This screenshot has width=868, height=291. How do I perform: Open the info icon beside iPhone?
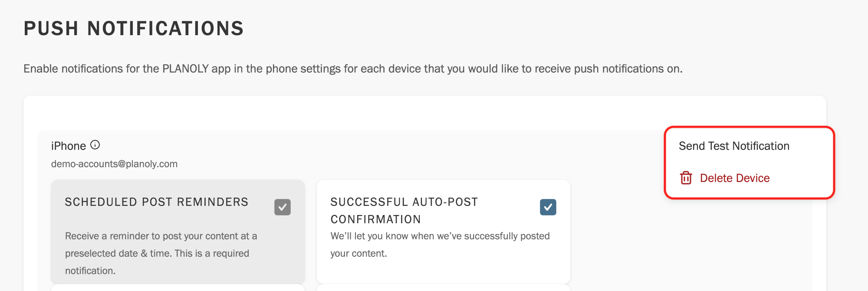[x=95, y=145]
